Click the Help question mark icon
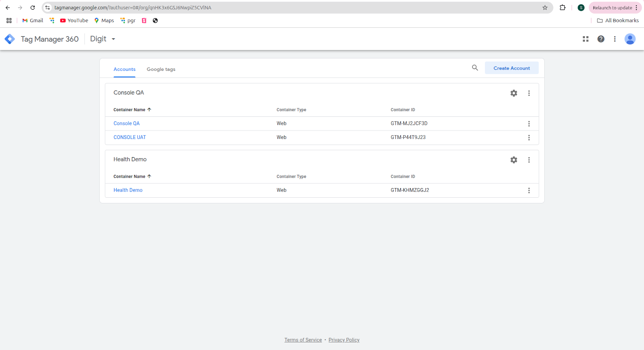 point(601,39)
